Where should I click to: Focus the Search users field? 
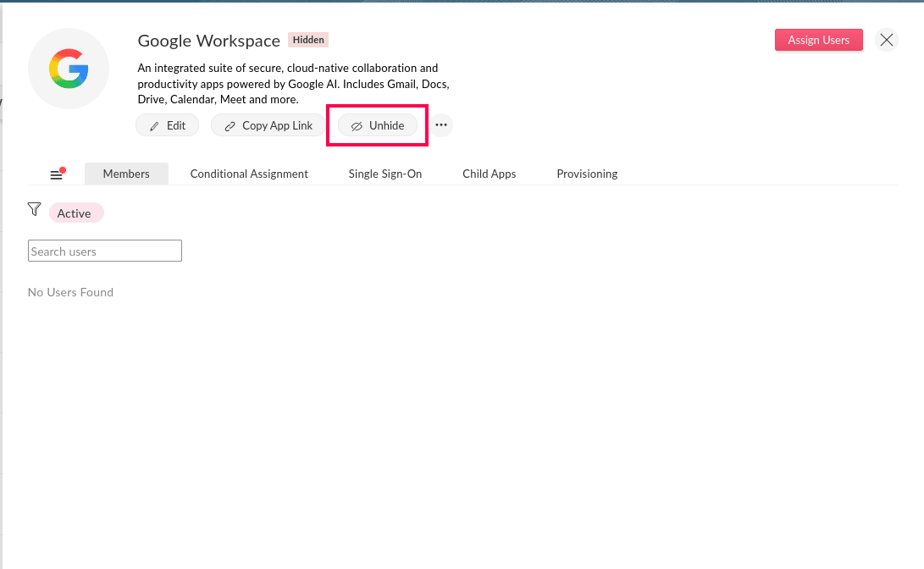[105, 251]
